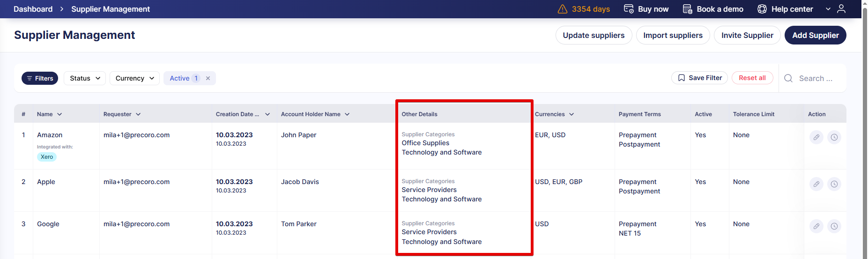Remove the Active filter chip with X
The width and height of the screenshot is (868, 259).
[x=208, y=78]
